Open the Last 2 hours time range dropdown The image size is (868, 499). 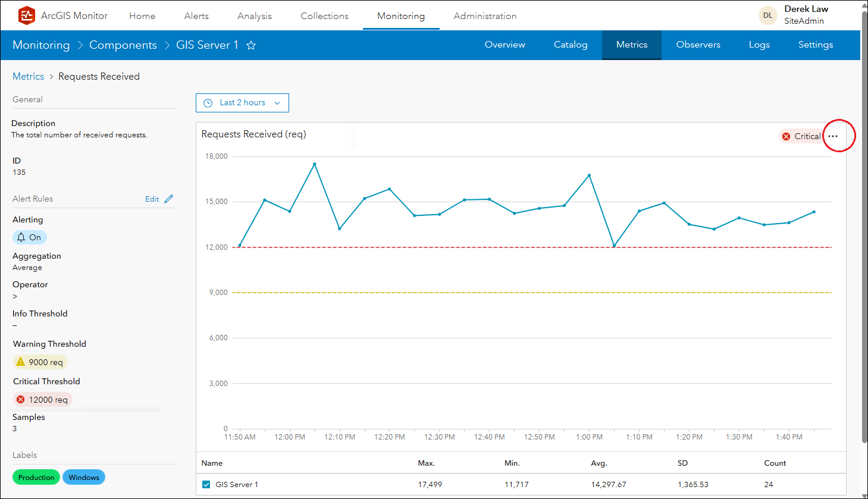242,103
